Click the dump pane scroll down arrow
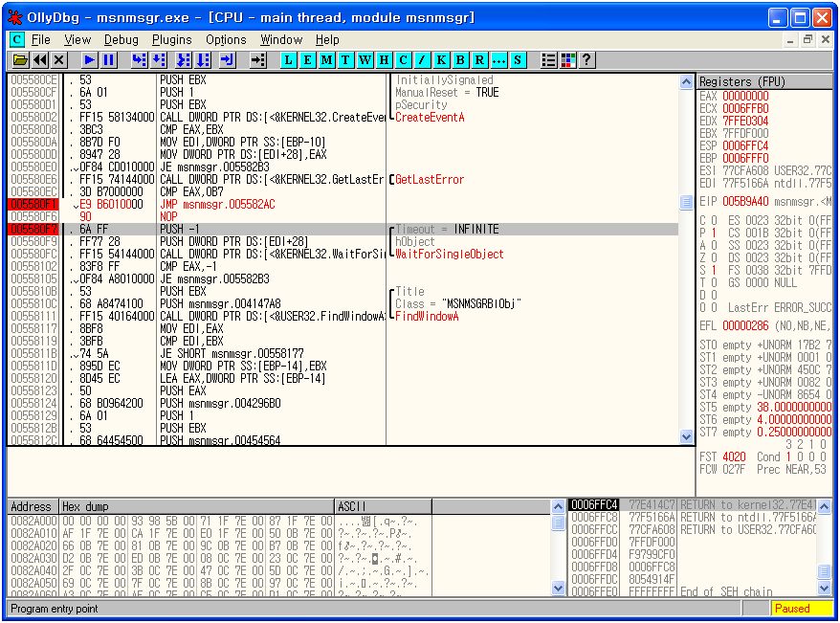 pos(558,589)
